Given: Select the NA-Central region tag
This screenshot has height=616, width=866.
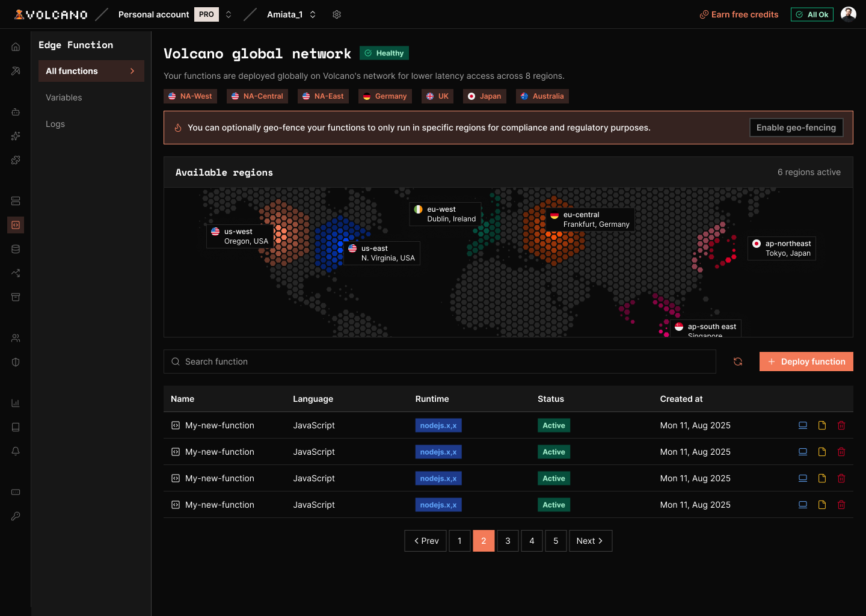Looking at the screenshot, I should pos(257,96).
